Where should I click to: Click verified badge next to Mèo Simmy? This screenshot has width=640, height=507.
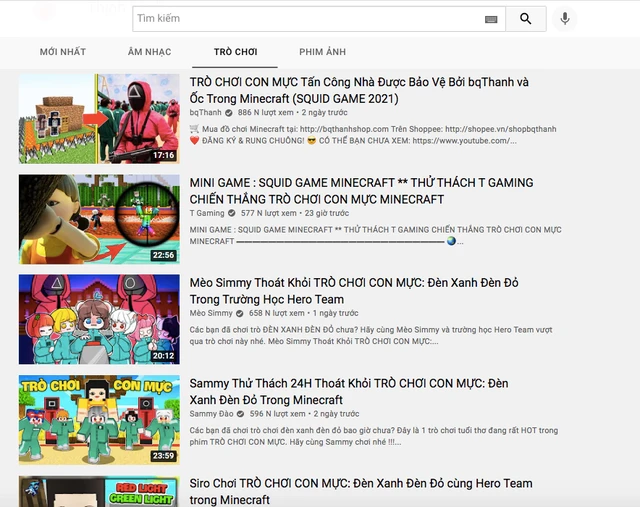coord(240,314)
